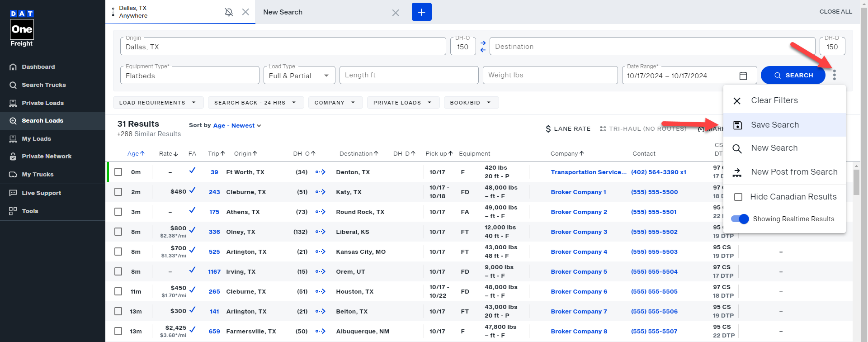Close all tabs with Close All
Image resolution: width=868 pixels, height=342 pixels.
tap(835, 12)
